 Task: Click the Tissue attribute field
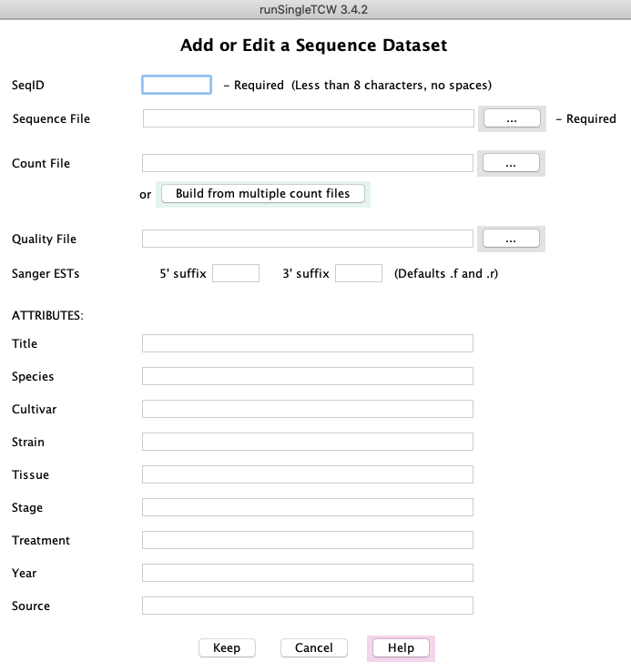[x=308, y=474]
